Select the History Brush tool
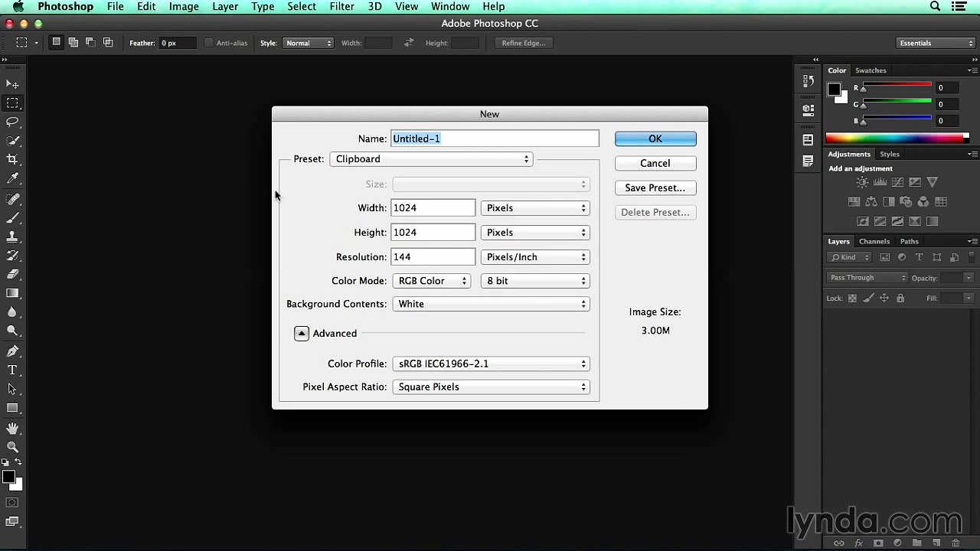Image resolution: width=980 pixels, height=551 pixels. [12, 256]
